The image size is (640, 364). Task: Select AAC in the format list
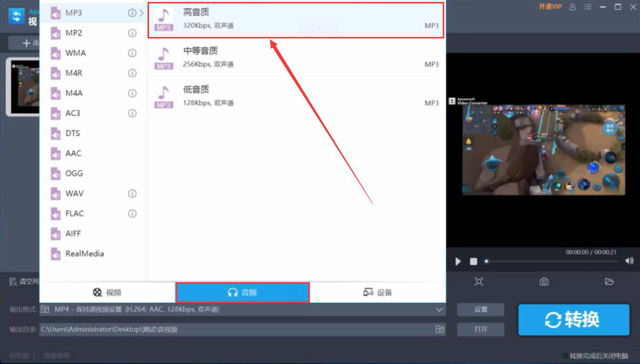click(x=93, y=153)
